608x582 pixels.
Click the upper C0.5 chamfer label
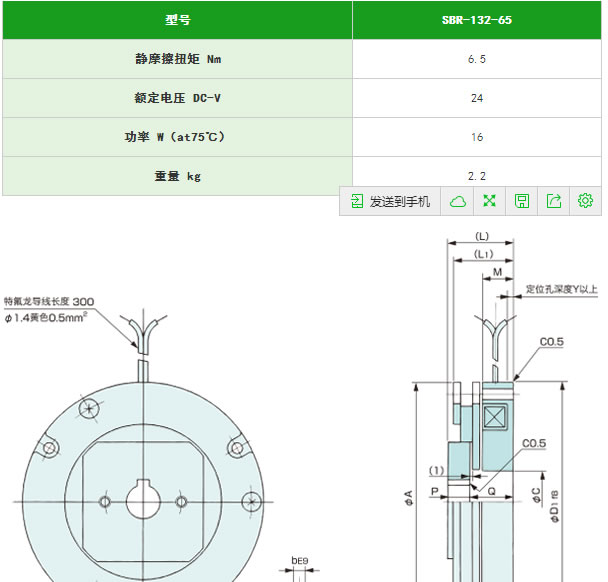(551, 342)
